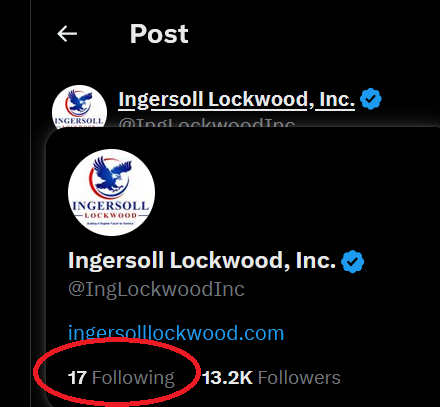Open the large Ingersoll Lockwood logo in hover card
The width and height of the screenshot is (440, 407).
click(111, 192)
